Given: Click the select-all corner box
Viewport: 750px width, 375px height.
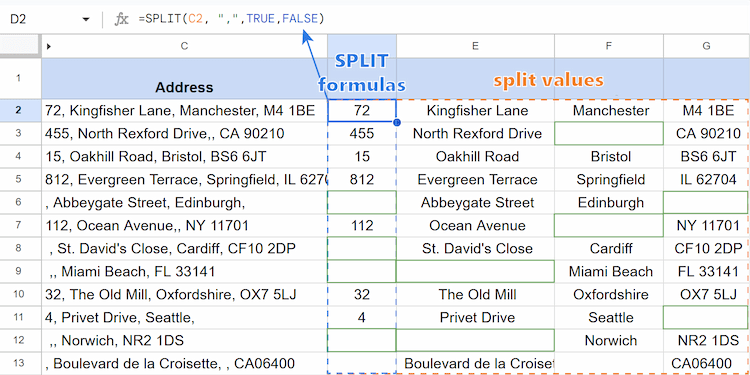Looking at the screenshot, I should [x=20, y=46].
